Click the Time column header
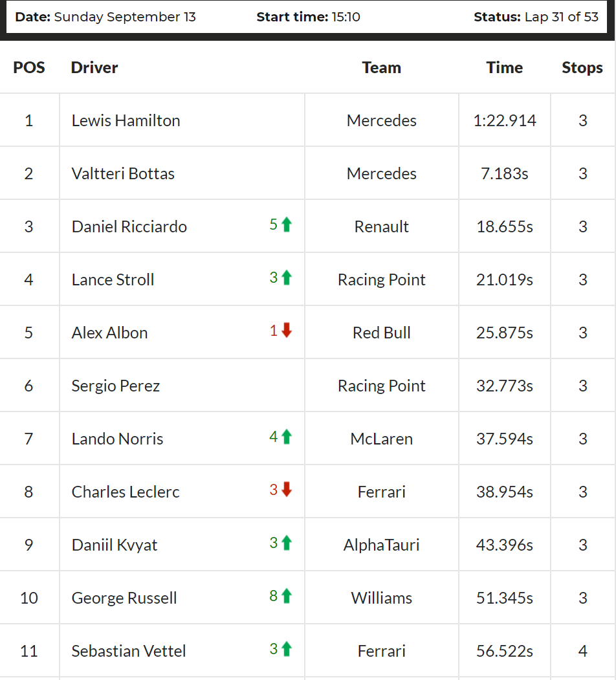Screen dimensions: 616x680 pyautogui.click(x=505, y=68)
